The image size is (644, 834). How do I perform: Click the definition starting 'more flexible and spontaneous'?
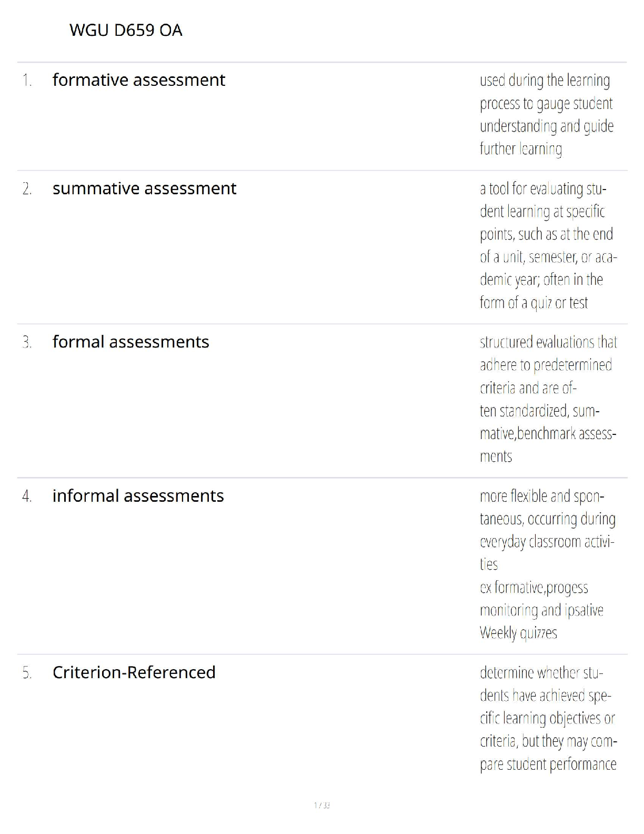coord(547,564)
